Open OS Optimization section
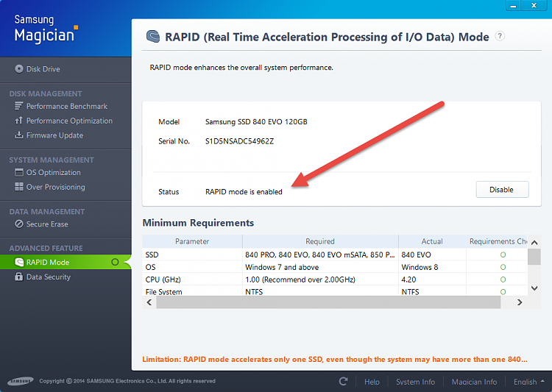This screenshot has width=552, height=392. 54,172
